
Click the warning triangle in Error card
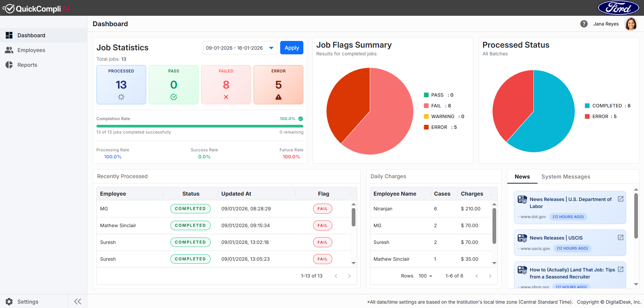pos(278,97)
